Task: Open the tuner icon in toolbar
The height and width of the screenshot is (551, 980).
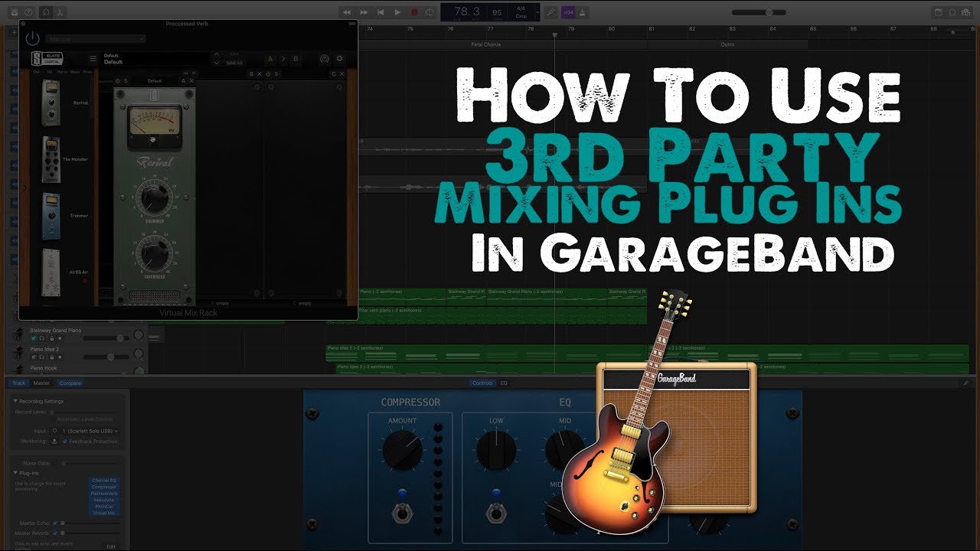Action: tap(550, 12)
